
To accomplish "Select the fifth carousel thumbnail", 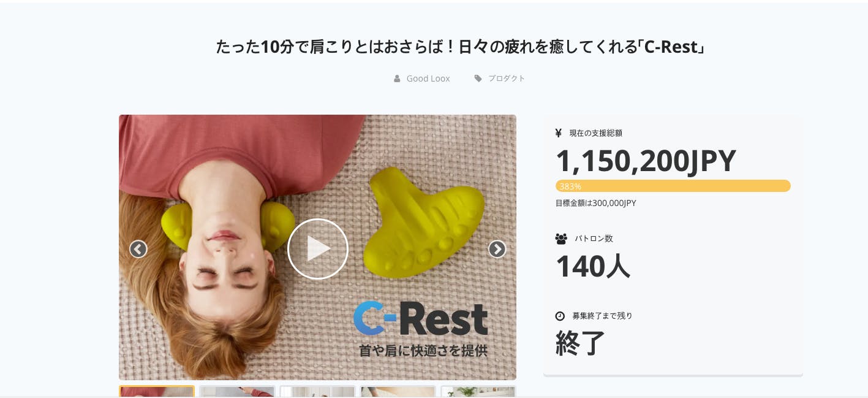I will [x=478, y=391].
